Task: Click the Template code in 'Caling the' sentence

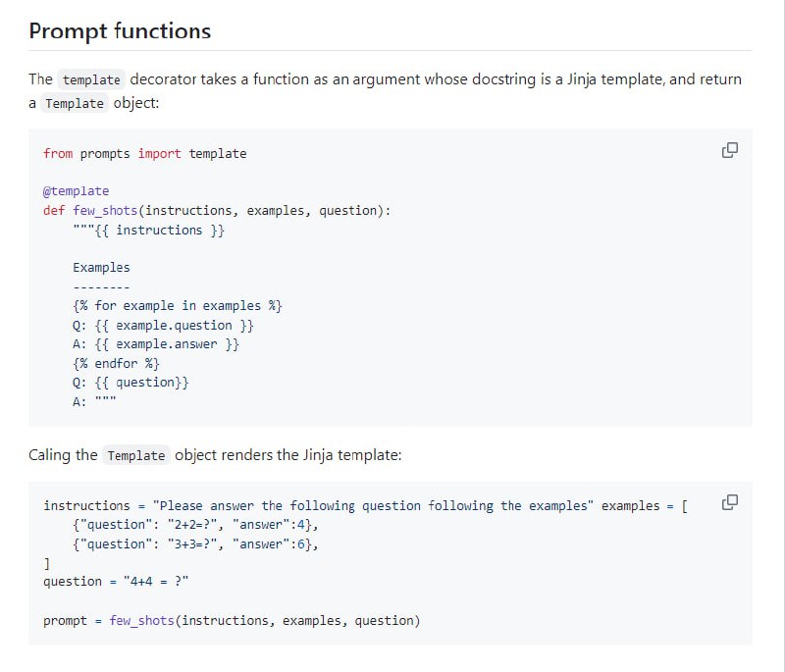Action: (136, 455)
